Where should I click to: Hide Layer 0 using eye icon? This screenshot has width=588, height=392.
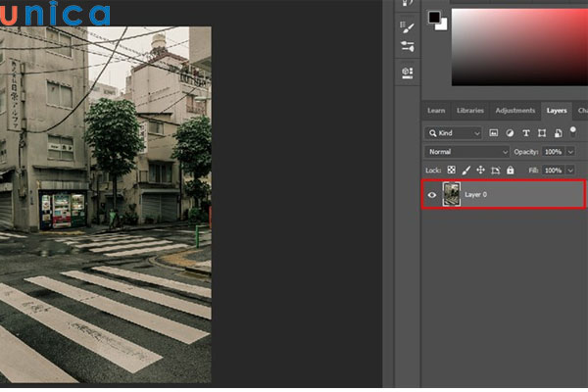click(x=432, y=195)
